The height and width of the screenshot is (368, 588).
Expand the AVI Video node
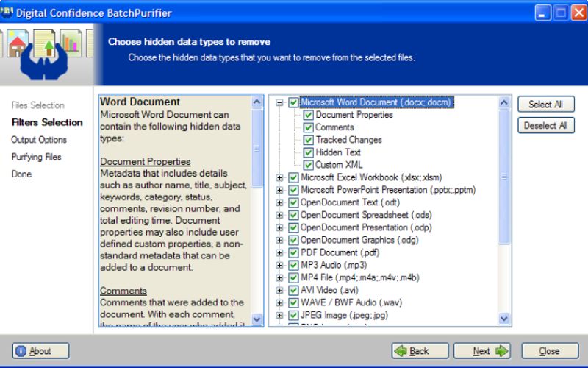click(279, 290)
